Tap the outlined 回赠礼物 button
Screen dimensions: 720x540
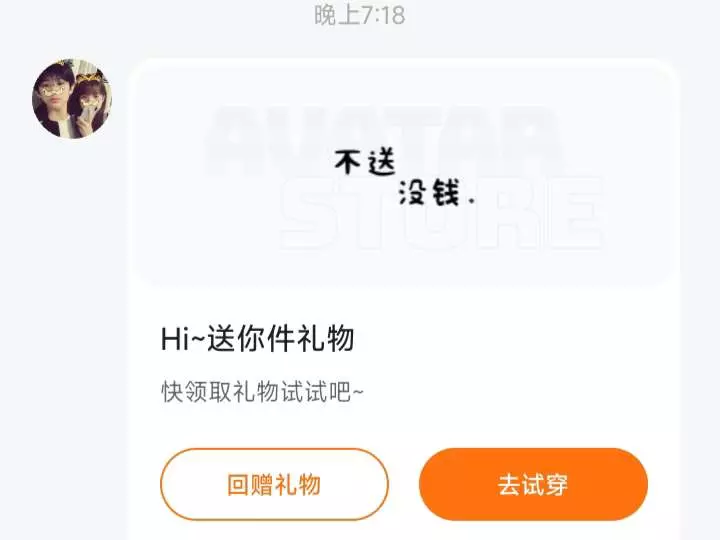coord(274,484)
